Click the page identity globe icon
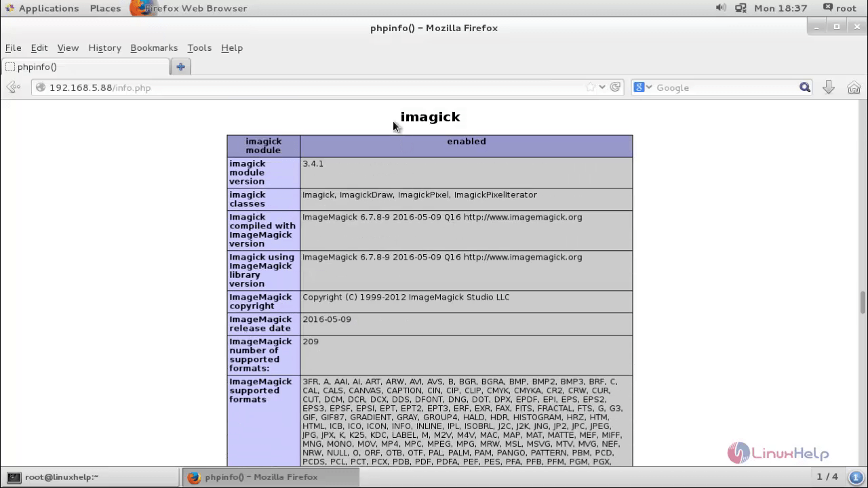 pyautogui.click(x=41, y=87)
